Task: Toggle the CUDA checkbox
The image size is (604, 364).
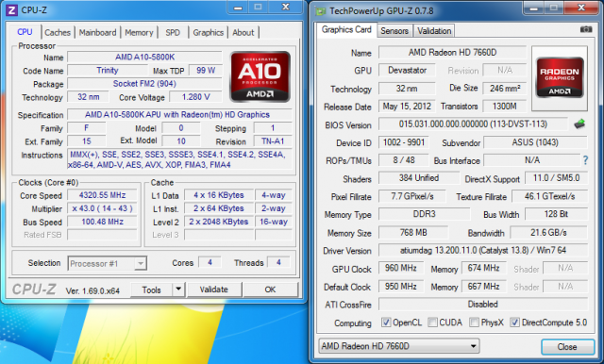Action: tap(432, 323)
